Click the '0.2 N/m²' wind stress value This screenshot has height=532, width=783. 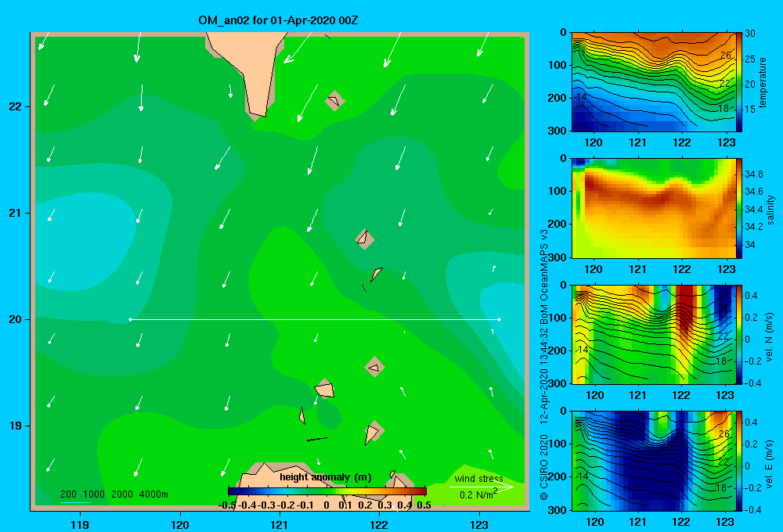(x=478, y=494)
